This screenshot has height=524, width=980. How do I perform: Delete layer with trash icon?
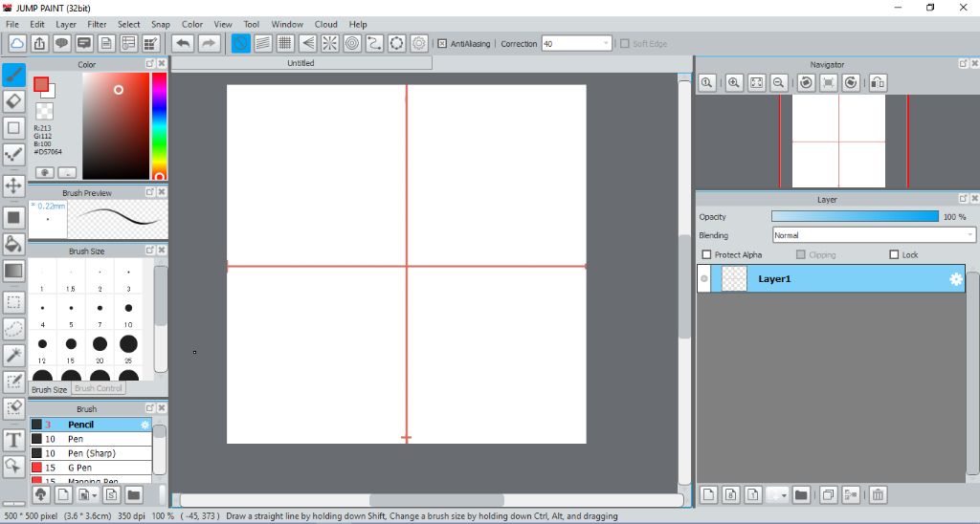click(878, 494)
